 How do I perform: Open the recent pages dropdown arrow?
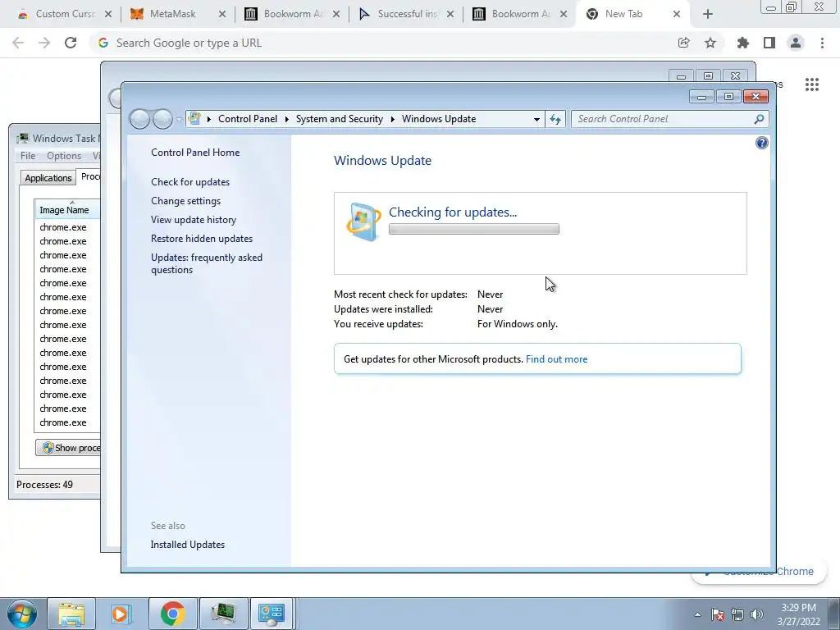179,120
